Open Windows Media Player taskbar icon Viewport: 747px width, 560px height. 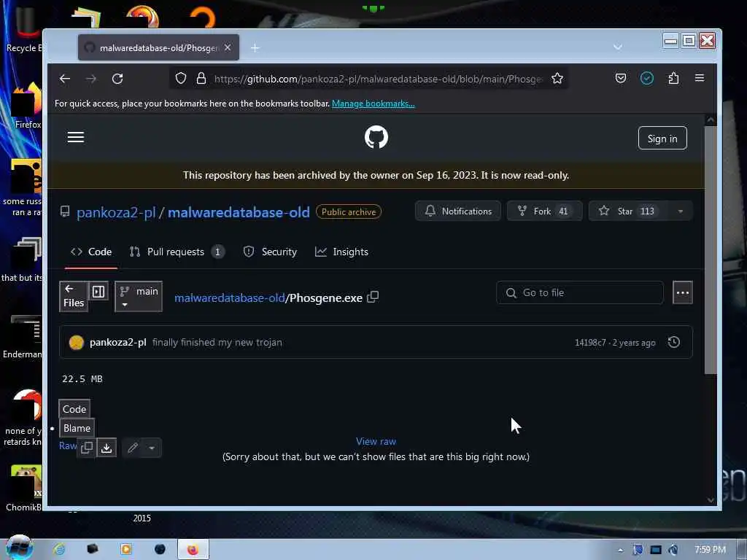125,549
